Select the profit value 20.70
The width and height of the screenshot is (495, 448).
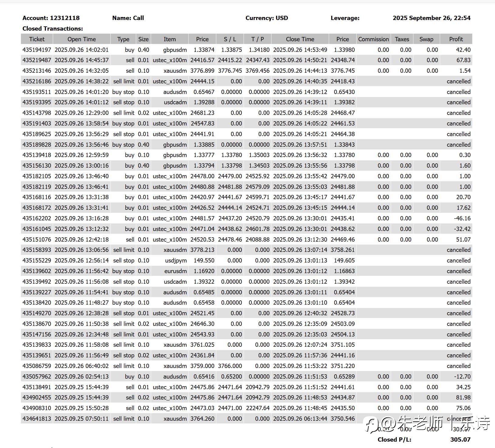pyautogui.click(x=463, y=197)
